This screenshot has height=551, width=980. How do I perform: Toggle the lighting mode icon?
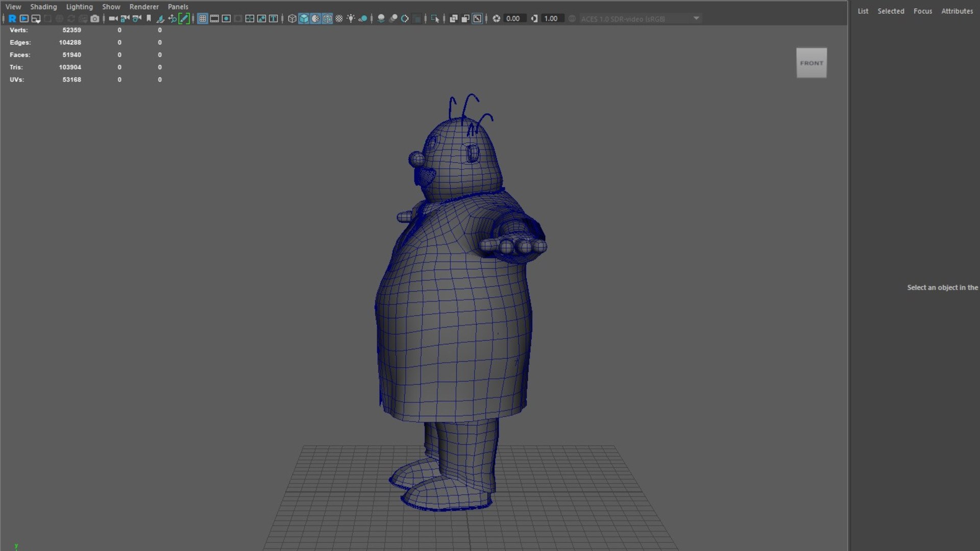[x=352, y=18]
